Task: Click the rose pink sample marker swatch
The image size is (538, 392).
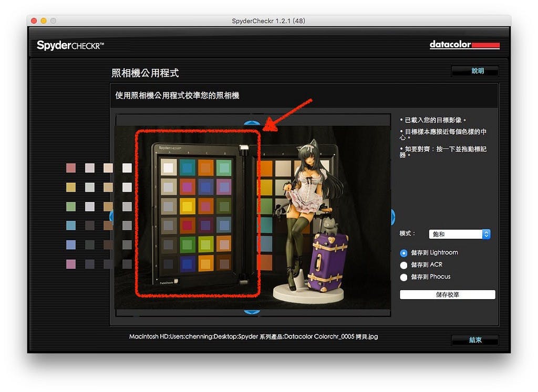Action: 71,168
